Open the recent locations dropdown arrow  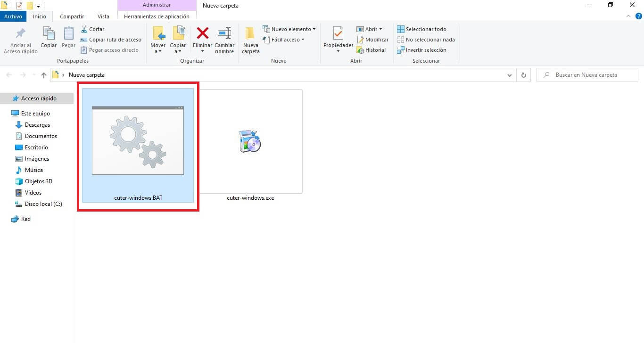[x=33, y=75]
